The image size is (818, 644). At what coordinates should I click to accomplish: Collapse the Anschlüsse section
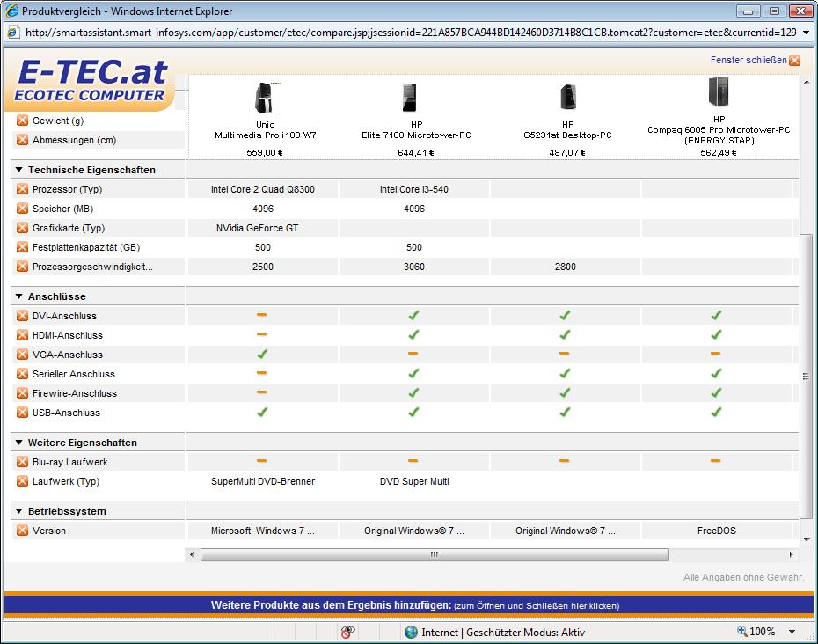pos(18,296)
